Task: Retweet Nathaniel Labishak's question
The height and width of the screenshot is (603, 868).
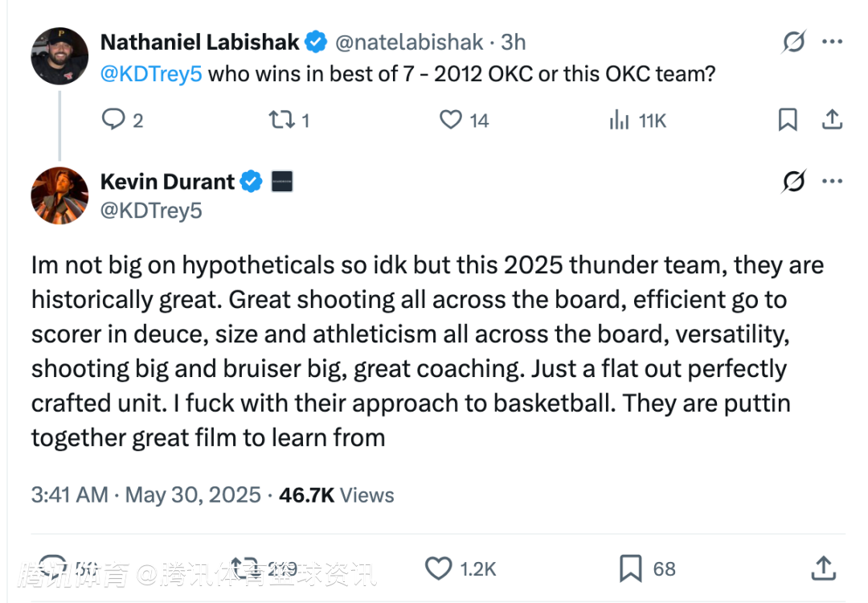Action: (282, 120)
